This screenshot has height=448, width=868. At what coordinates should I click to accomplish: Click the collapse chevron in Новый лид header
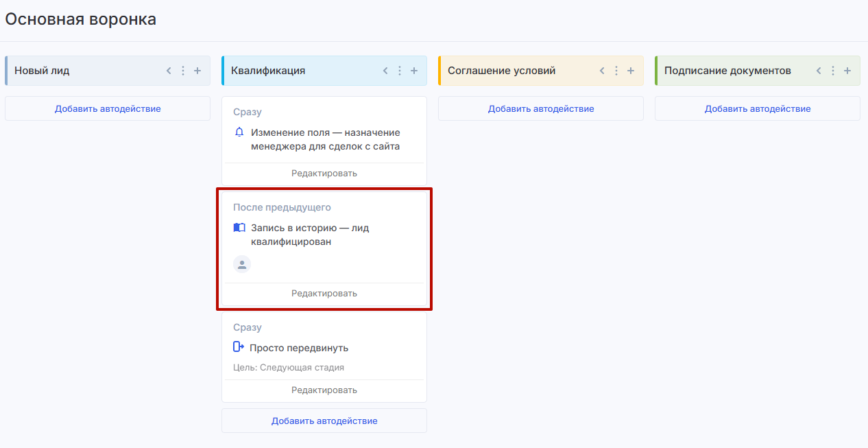click(169, 71)
